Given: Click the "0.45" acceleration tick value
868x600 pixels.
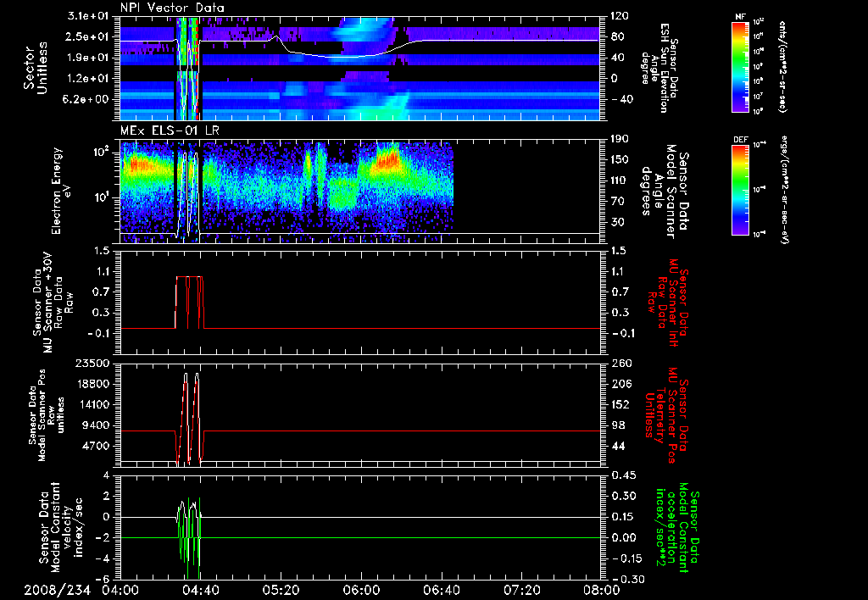Looking at the screenshot, I should (622, 476).
